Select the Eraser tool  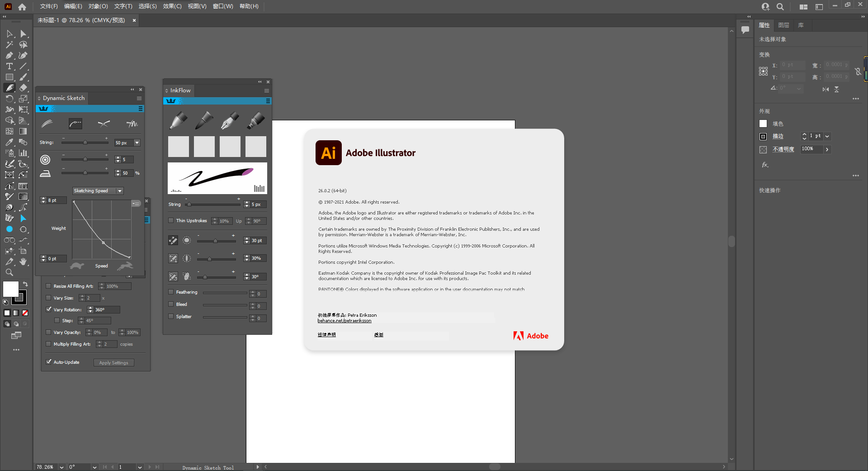[24, 88]
